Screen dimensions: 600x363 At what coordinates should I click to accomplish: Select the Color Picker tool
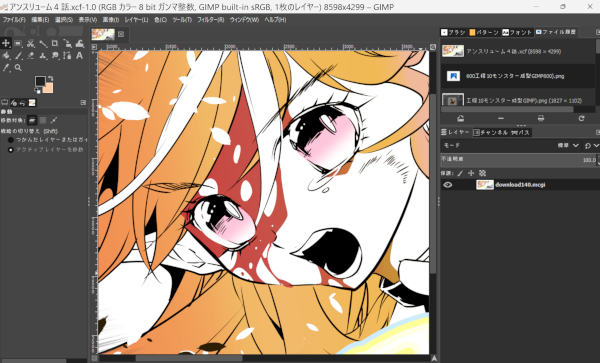coord(6,68)
